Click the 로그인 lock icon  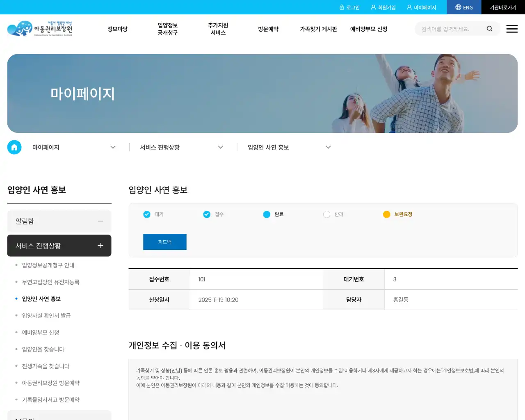tap(342, 7)
